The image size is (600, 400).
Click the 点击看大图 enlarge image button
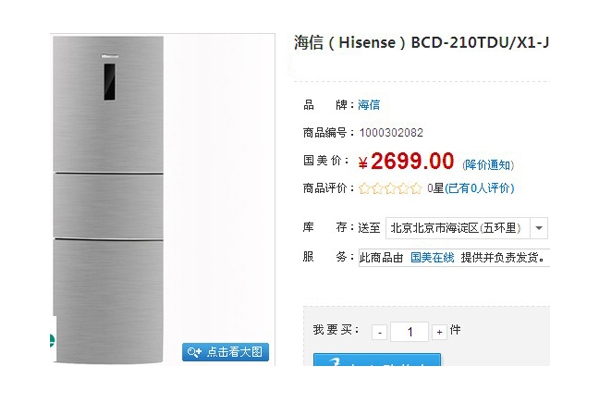point(225,352)
